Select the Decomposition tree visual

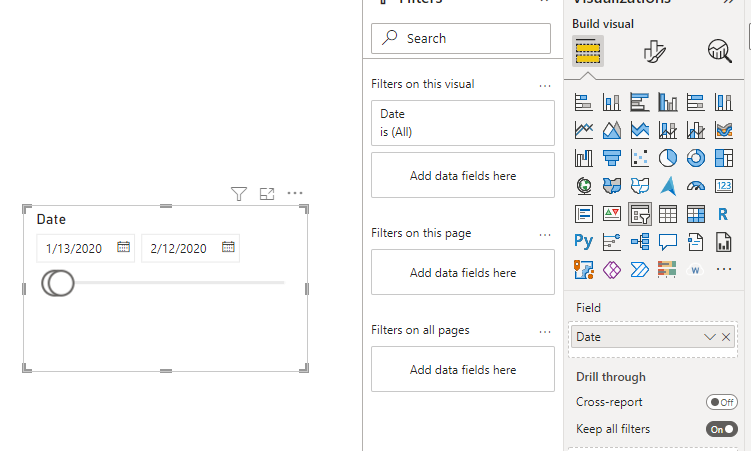(639, 241)
